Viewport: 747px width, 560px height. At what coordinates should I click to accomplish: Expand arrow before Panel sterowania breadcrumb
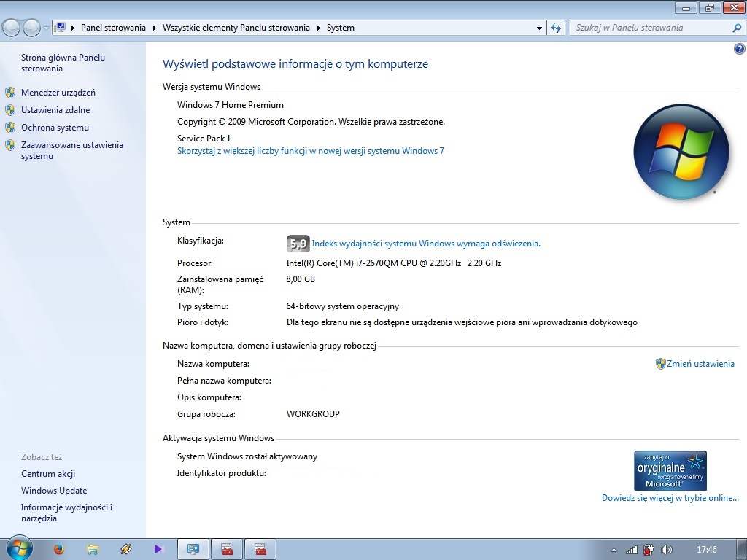(x=73, y=28)
